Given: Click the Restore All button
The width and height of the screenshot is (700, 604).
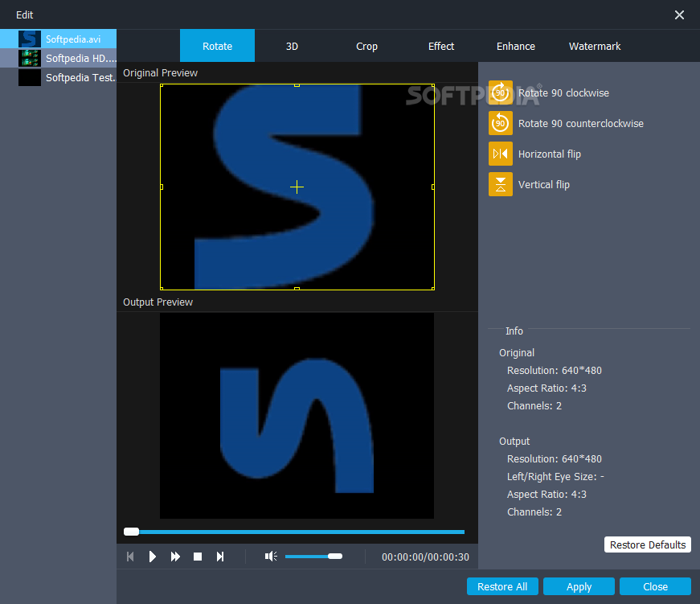Looking at the screenshot, I should pos(502,586).
